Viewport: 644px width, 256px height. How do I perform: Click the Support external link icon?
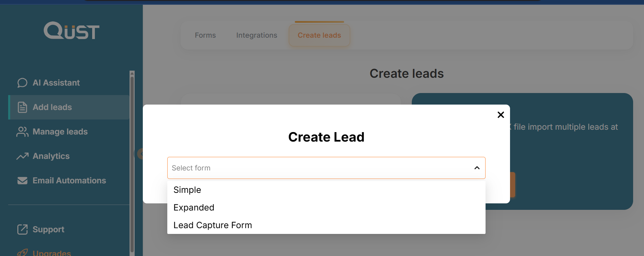pos(22,230)
